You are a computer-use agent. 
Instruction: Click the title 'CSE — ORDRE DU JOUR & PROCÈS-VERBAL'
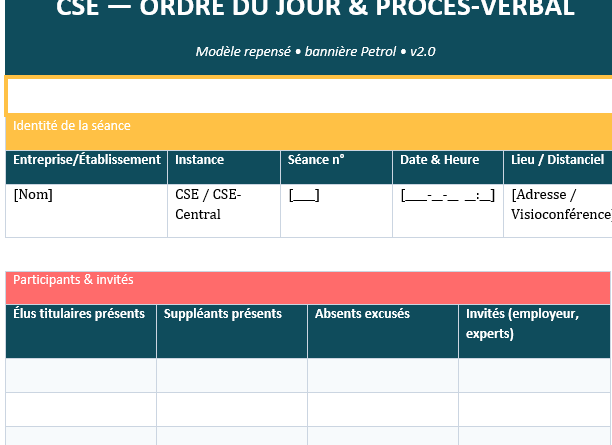coord(315,8)
